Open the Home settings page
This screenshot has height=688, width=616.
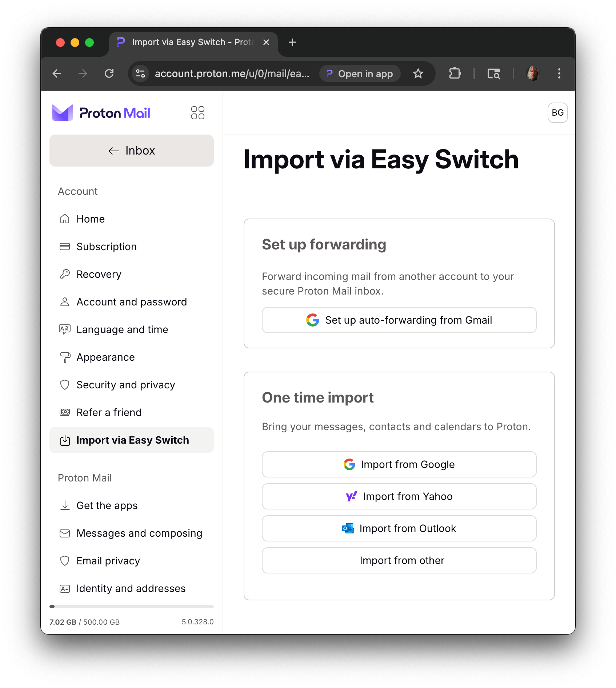(x=132, y=219)
